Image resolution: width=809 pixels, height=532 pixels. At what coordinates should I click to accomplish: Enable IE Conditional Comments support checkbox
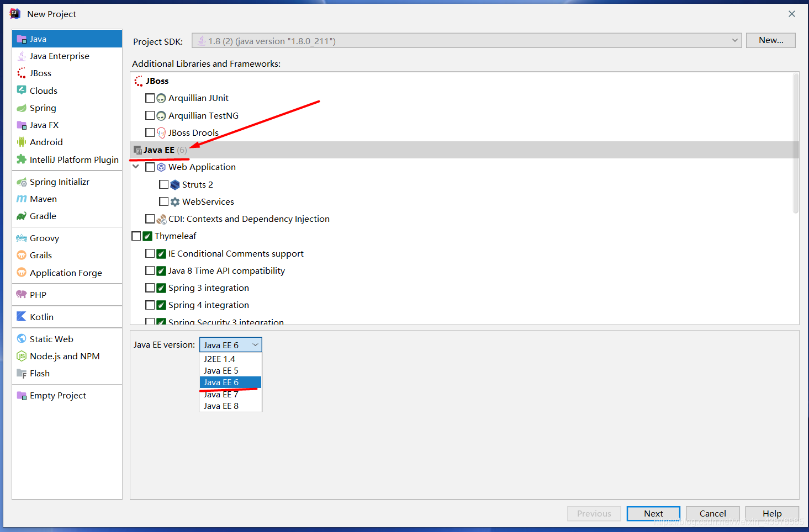click(x=150, y=253)
